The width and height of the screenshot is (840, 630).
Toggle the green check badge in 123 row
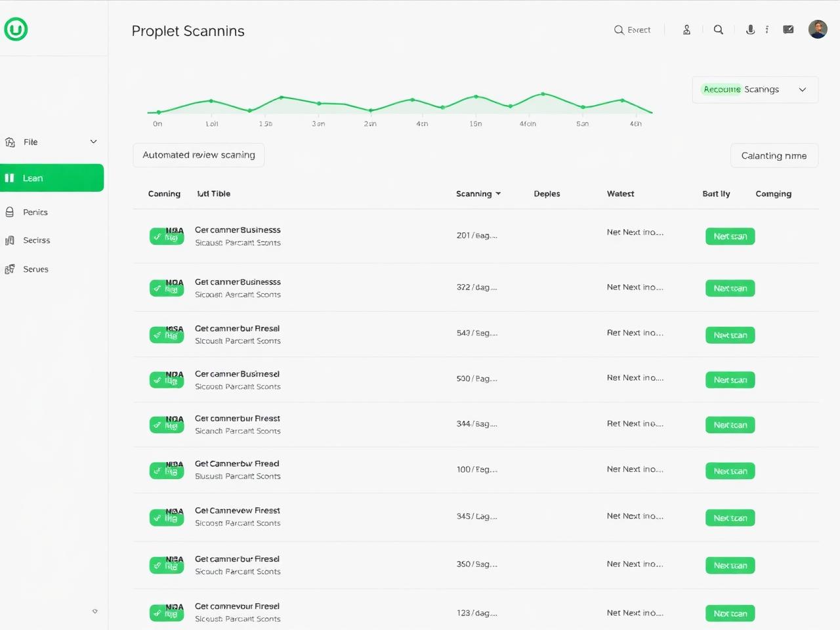point(167,612)
